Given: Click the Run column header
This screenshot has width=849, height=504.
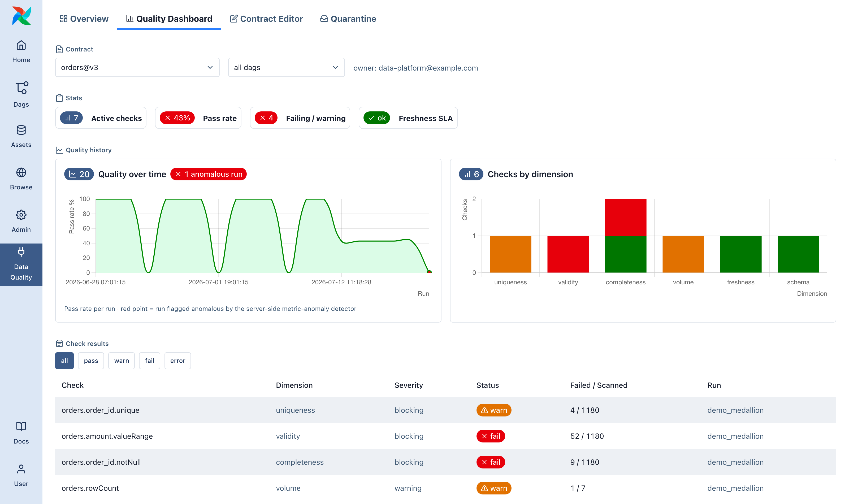Looking at the screenshot, I should coord(714,385).
